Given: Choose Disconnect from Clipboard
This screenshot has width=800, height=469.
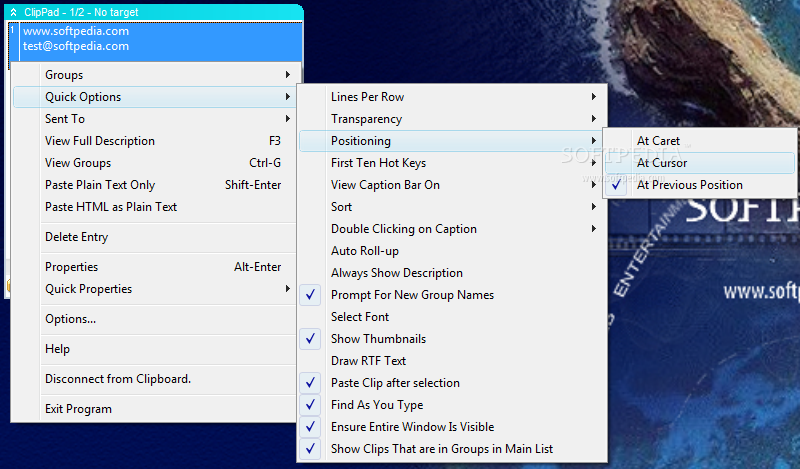Looking at the screenshot, I should [154, 379].
